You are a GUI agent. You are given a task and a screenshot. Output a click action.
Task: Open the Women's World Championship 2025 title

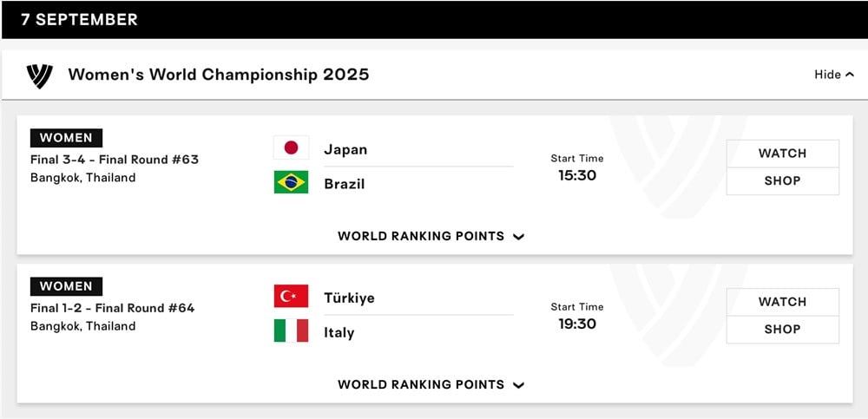[219, 75]
